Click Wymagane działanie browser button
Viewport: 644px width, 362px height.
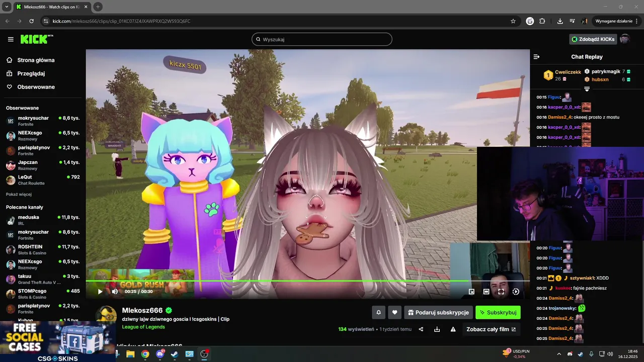coord(616,21)
